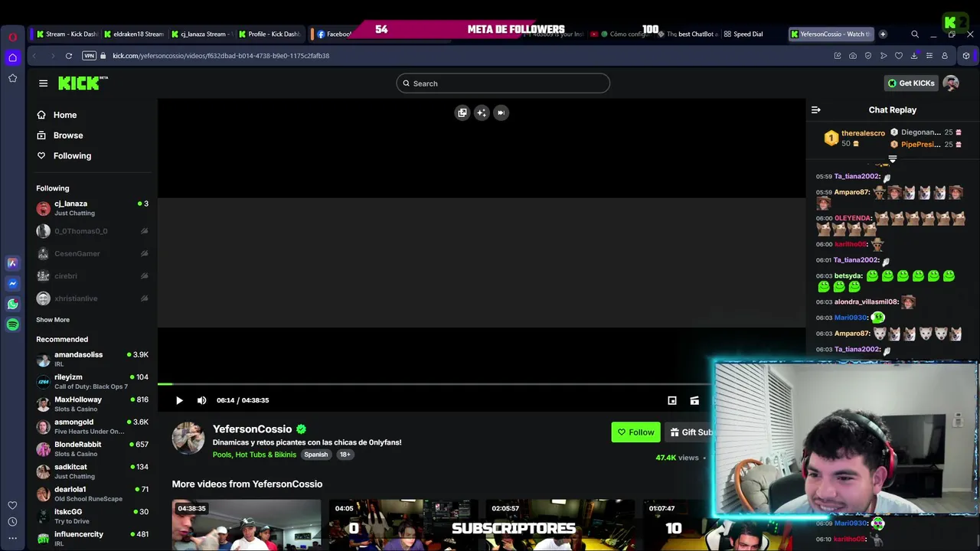Viewport: 980px width, 551px height.
Task: Open the Opera downloads icon
Action: point(913,56)
